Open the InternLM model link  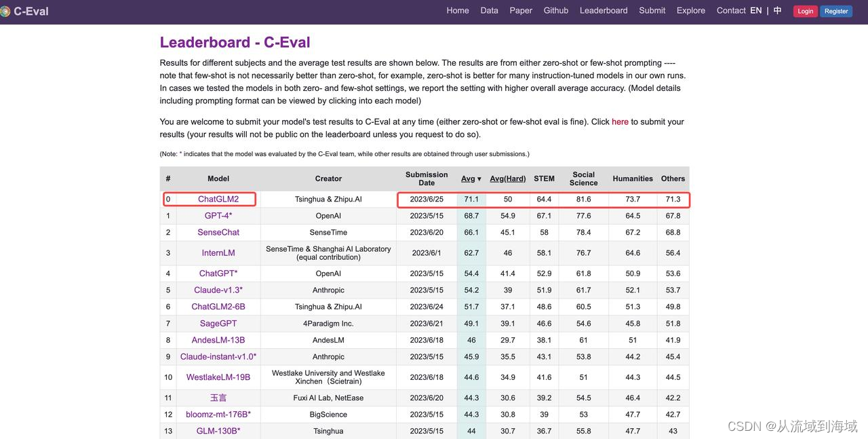pyautogui.click(x=218, y=252)
